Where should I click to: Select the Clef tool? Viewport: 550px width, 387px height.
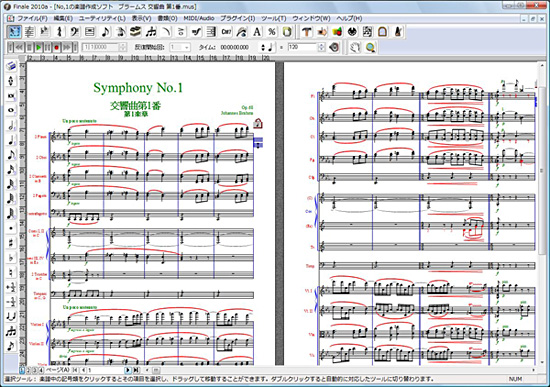pyautogui.click(x=74, y=32)
